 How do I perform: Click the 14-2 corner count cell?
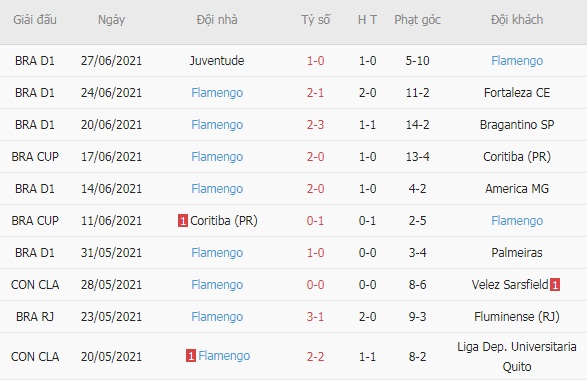click(x=417, y=125)
